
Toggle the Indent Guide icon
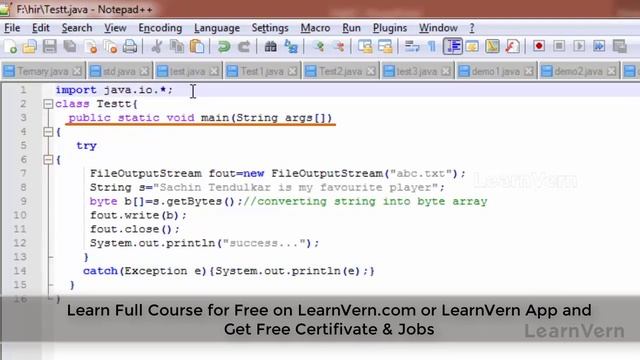[453, 46]
